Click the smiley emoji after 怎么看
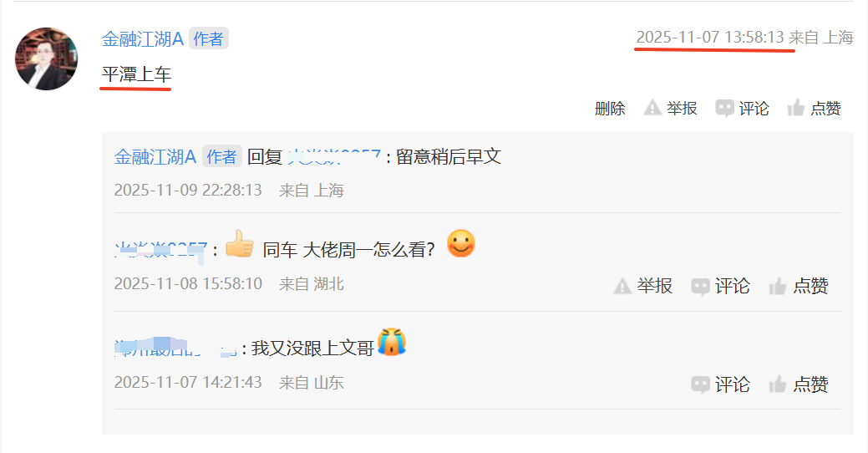868x453 pixels. (x=460, y=243)
